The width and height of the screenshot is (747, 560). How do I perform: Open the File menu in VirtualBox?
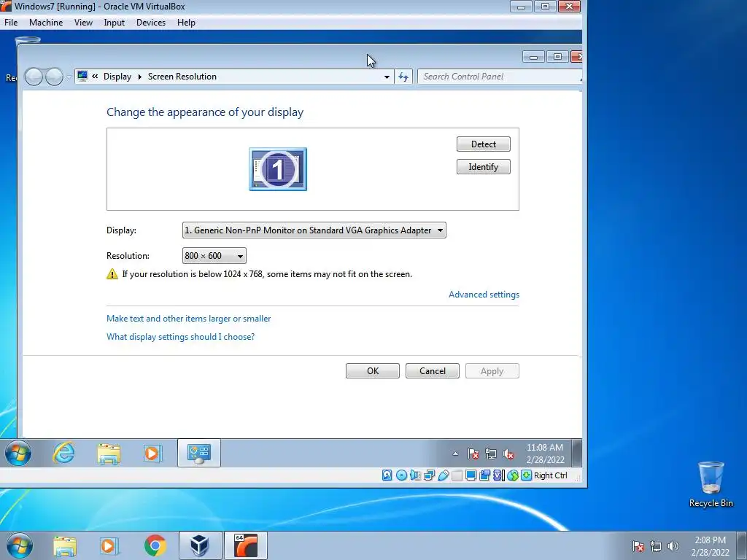coord(10,23)
